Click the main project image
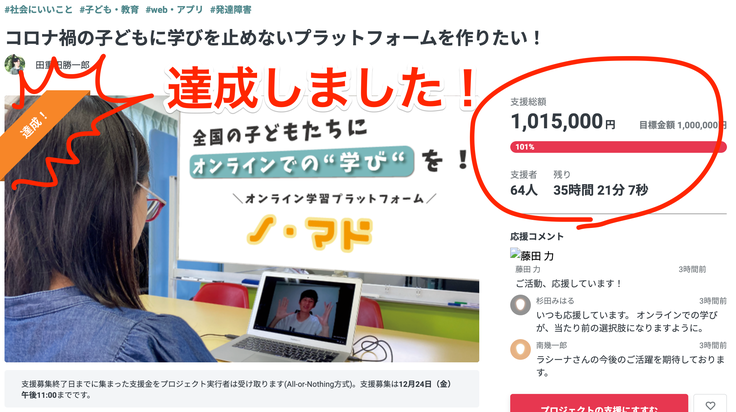 (x=242, y=229)
